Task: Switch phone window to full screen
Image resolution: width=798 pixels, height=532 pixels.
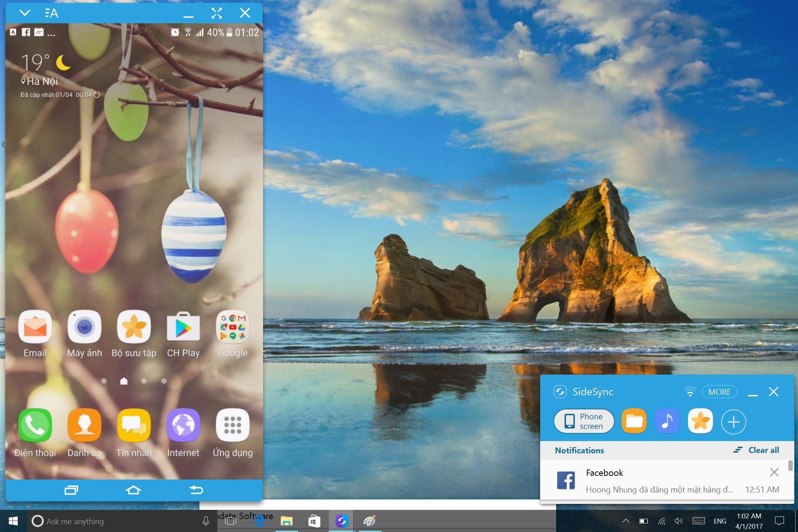Action: coord(217,13)
